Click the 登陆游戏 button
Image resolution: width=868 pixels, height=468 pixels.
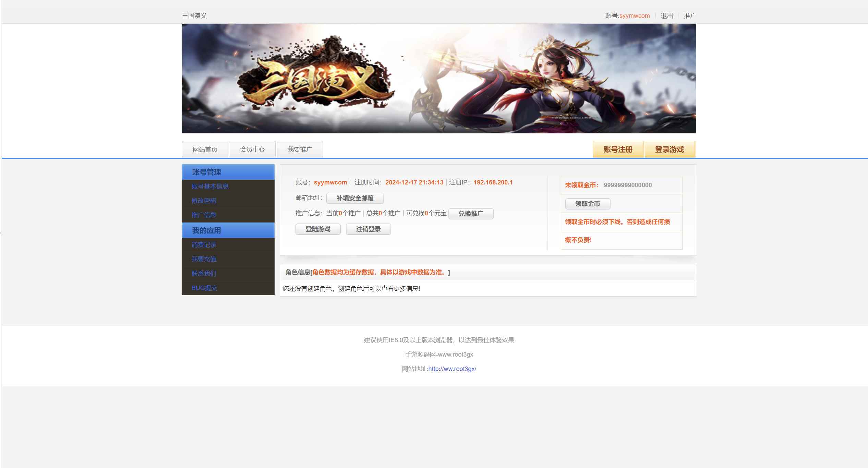318,229
